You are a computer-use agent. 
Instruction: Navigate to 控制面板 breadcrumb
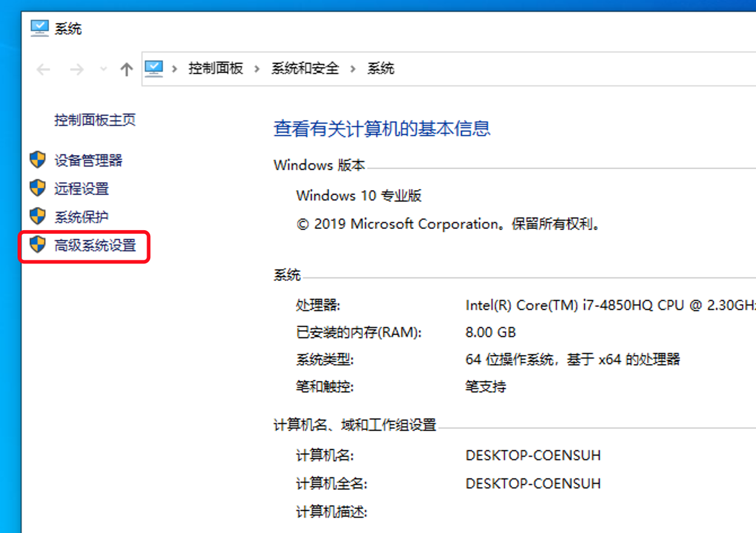click(216, 68)
